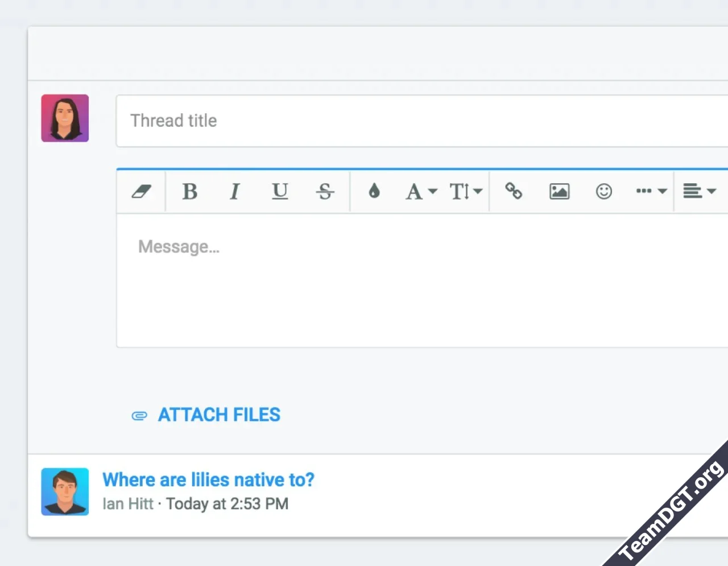The image size is (728, 566).
Task: Toggle italic formatting
Action: pos(234,192)
